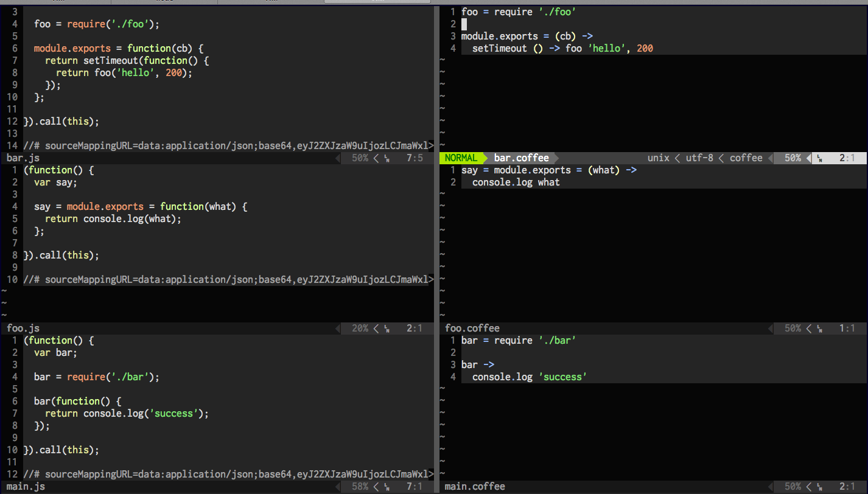Click the 58% scroll percentage in main.js status bar
868x494 pixels.
click(x=360, y=487)
